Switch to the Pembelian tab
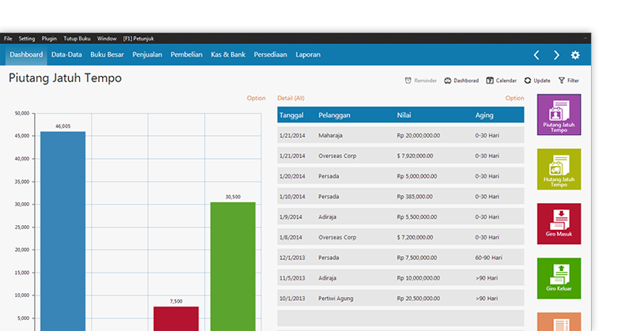Image resolution: width=644 pixels, height=331 pixels. 187,55
